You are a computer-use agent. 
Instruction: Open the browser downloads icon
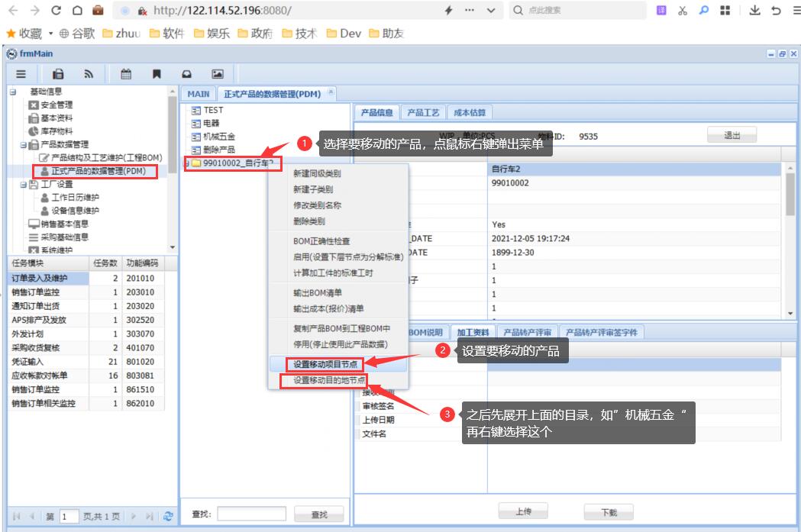click(x=754, y=10)
